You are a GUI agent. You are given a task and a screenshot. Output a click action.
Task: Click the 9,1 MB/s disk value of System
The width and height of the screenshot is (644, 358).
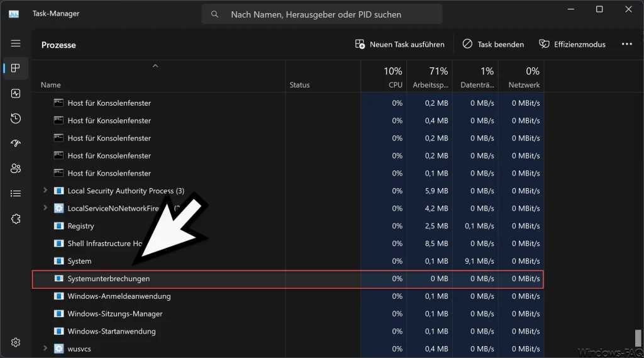479,261
